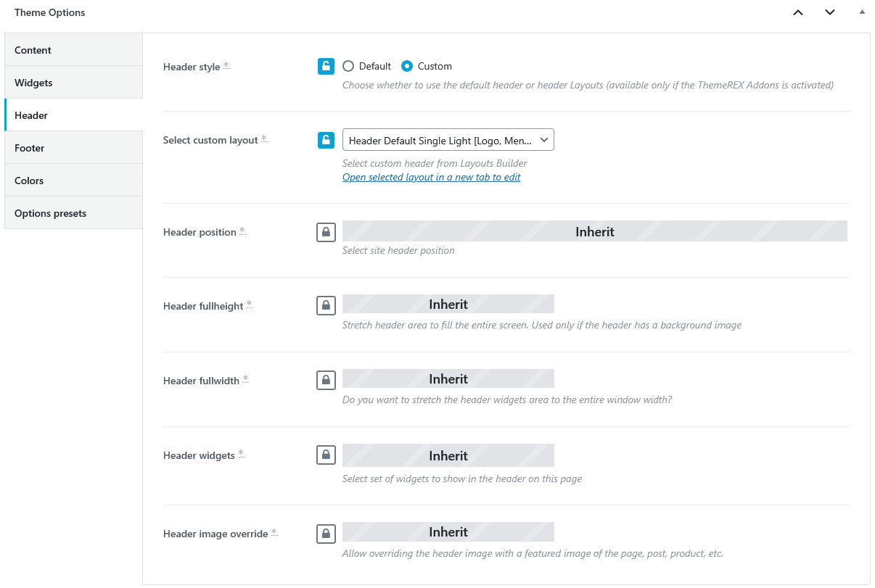Select the Custom header style radio
This screenshot has height=588, width=875.
tap(407, 66)
